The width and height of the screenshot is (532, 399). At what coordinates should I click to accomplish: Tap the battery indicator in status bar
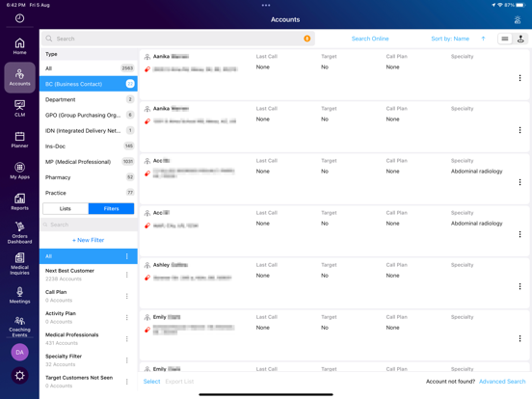(520, 5)
